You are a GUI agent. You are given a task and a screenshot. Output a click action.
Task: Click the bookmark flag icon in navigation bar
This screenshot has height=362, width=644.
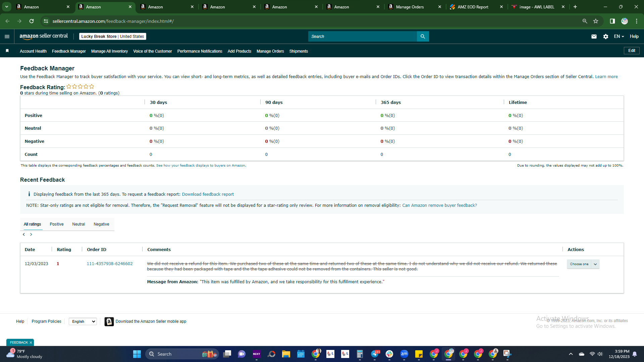7,51
